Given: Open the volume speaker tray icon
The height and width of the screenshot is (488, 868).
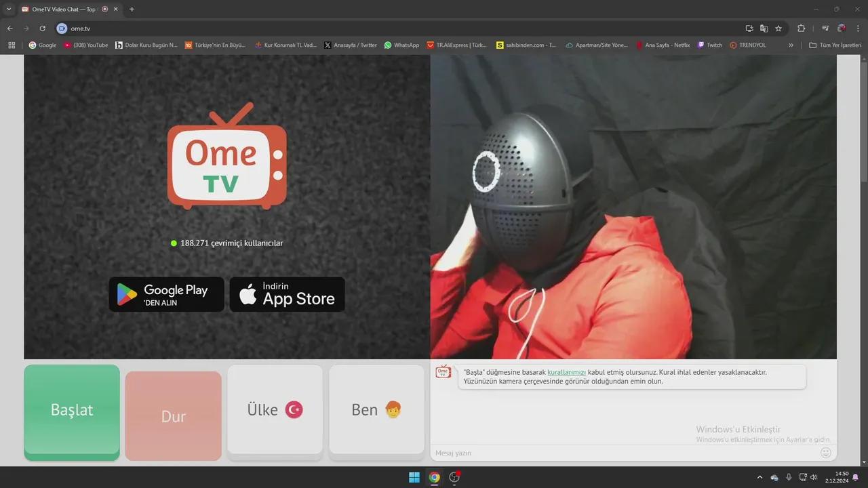Looking at the screenshot, I should pos(814,477).
